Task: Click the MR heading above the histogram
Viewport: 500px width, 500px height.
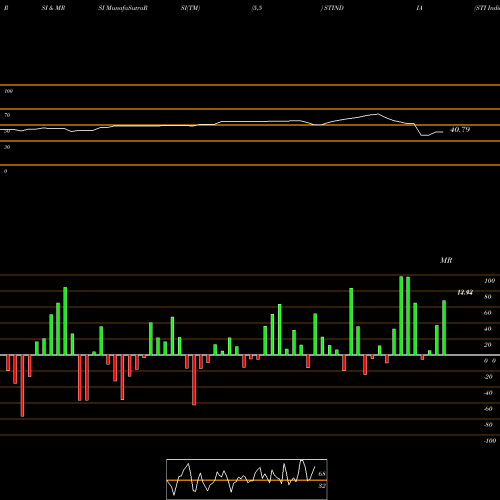Action: [x=446, y=260]
